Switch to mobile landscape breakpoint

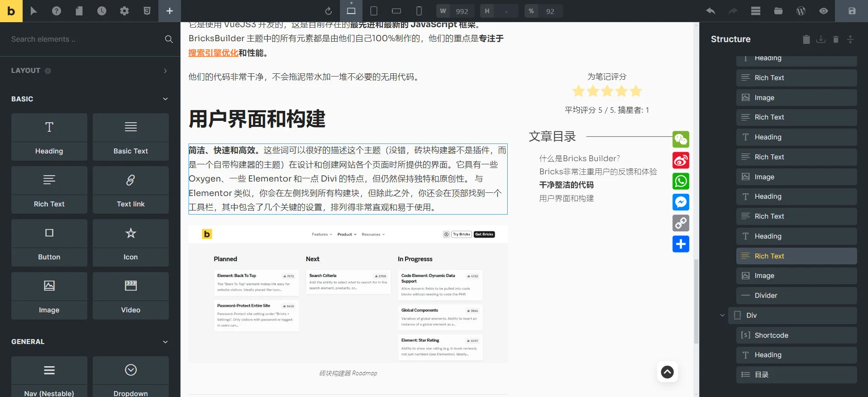coord(396,11)
